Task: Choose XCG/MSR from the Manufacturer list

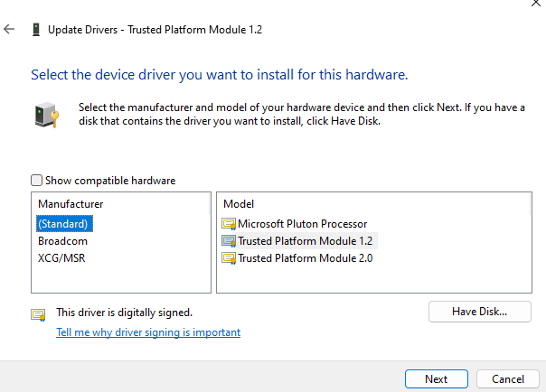Action: coord(61,258)
